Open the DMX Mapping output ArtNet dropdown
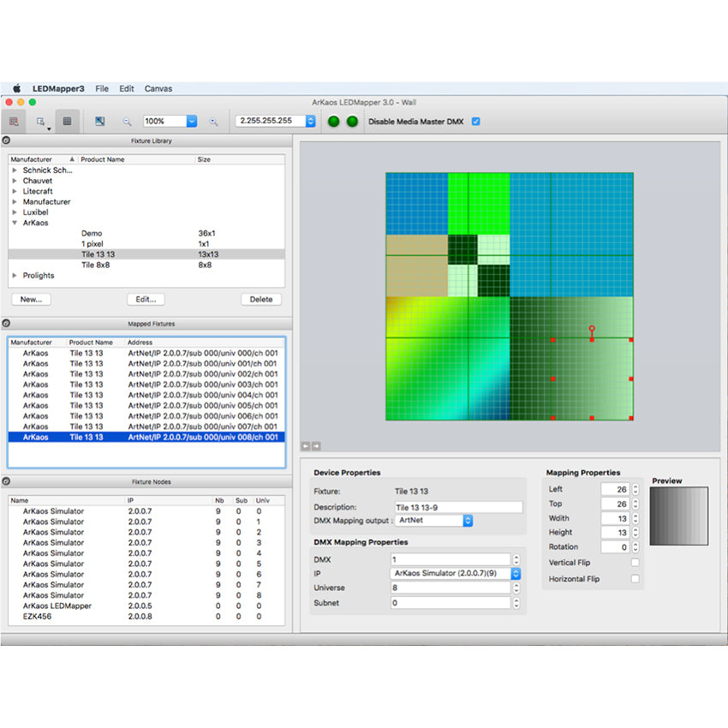 466,521
